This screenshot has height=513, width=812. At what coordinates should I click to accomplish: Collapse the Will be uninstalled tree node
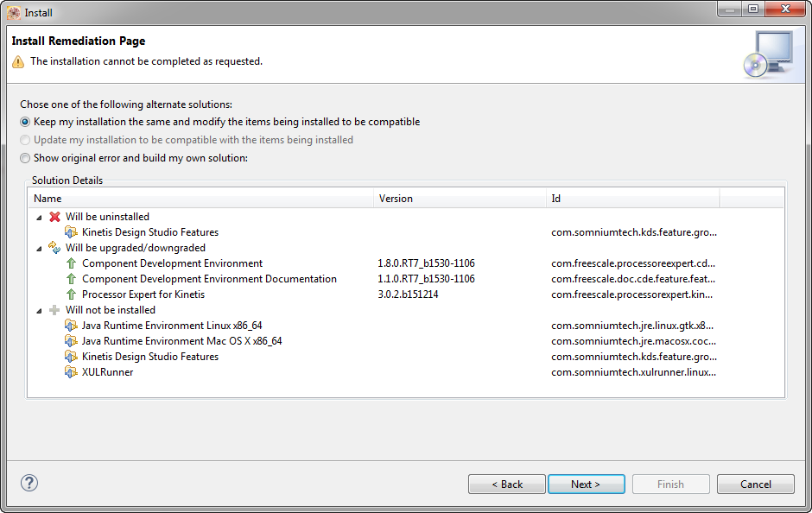coord(38,217)
